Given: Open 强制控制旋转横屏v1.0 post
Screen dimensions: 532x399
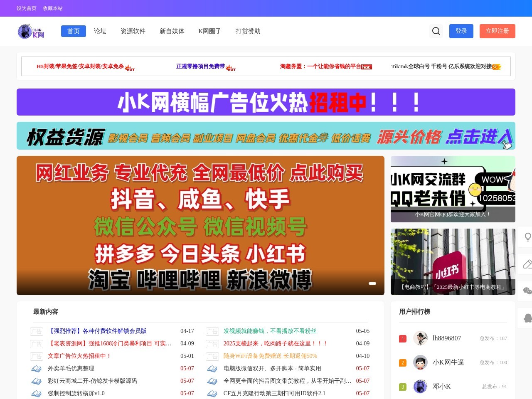Looking at the screenshot, I should (x=76, y=394).
